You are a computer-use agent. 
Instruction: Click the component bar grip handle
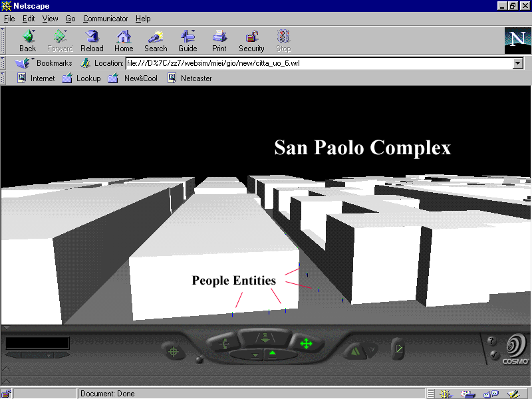pos(430,394)
